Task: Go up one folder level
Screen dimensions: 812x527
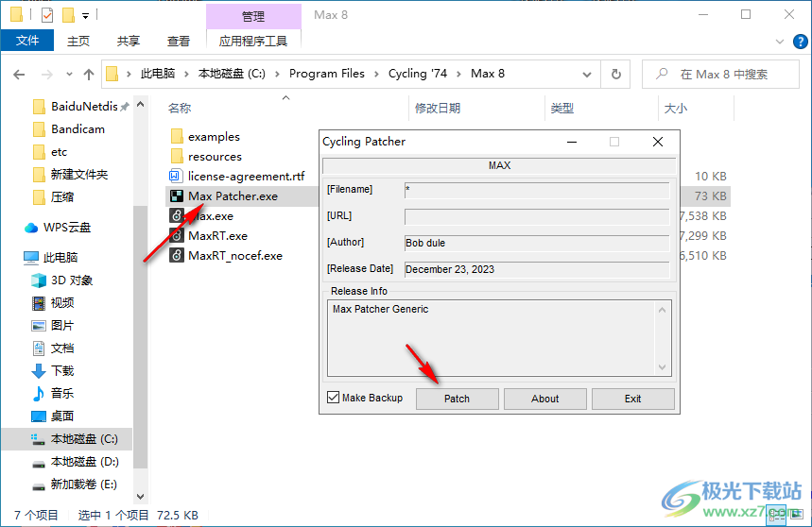Action: 89,75
